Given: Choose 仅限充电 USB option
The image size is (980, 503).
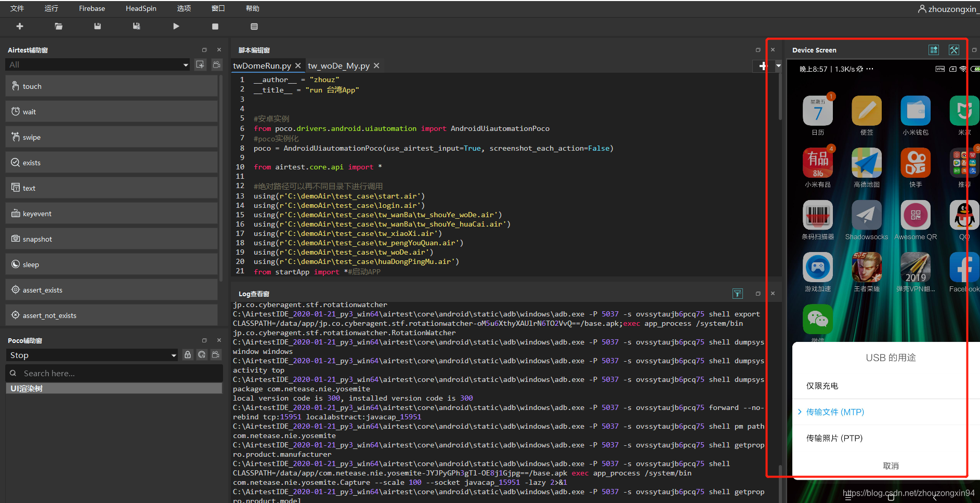Looking at the screenshot, I should tap(885, 386).
